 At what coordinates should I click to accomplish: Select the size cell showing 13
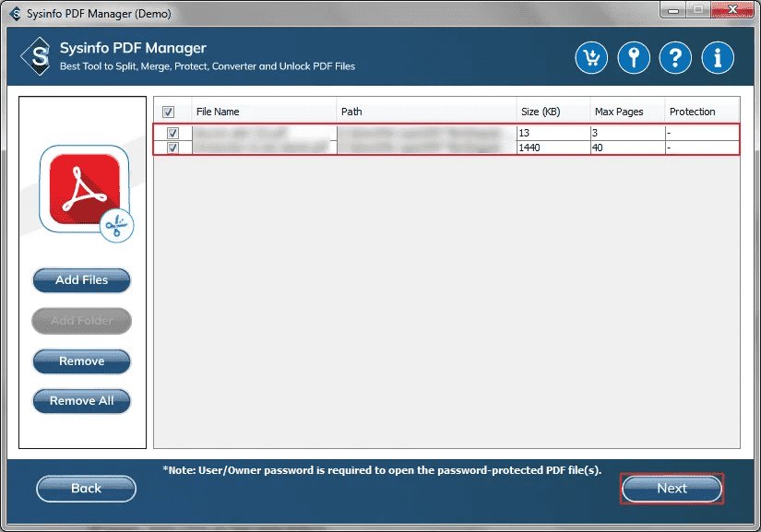tap(553, 133)
